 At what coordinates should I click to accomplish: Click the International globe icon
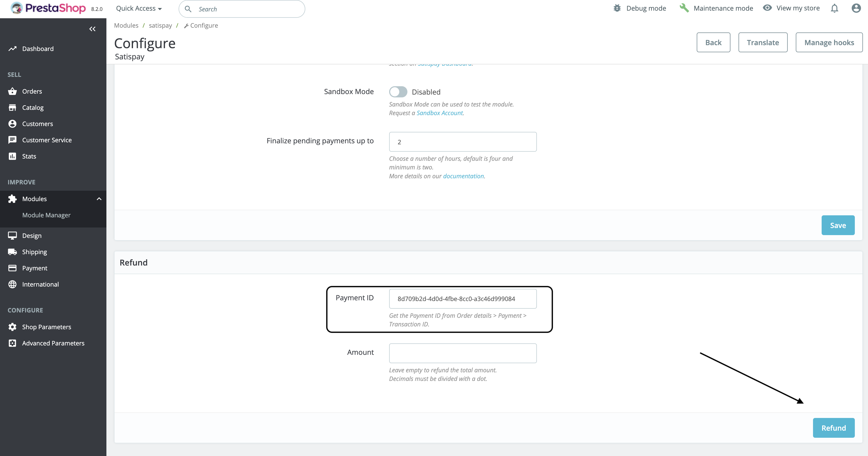[12, 284]
